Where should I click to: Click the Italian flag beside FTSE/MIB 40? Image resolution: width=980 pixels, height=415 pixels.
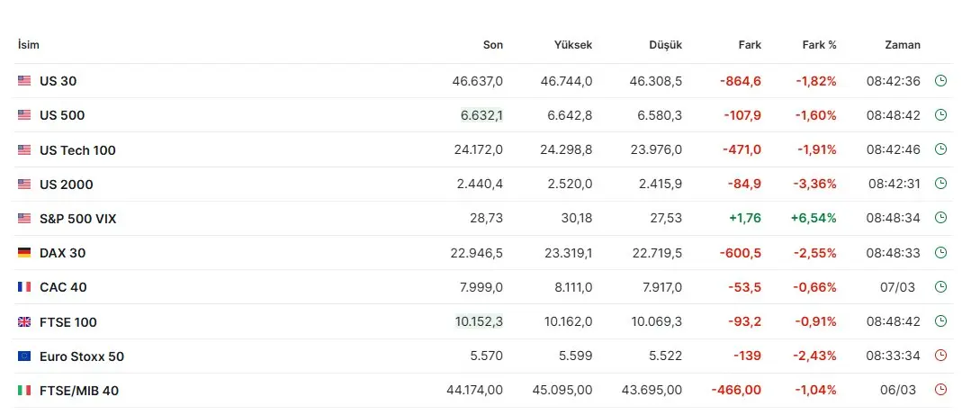pyautogui.click(x=24, y=390)
